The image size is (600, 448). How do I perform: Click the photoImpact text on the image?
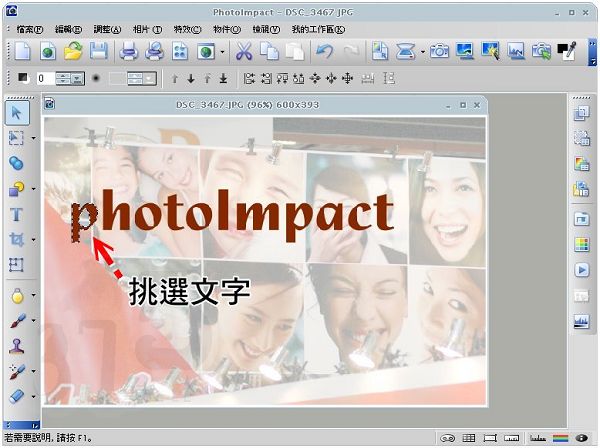click(232, 215)
